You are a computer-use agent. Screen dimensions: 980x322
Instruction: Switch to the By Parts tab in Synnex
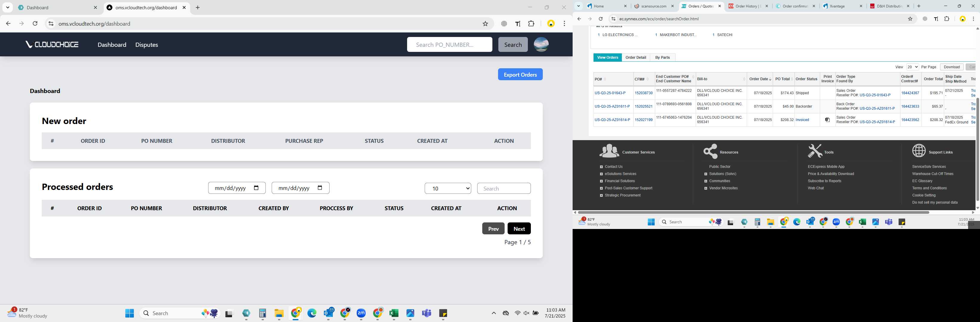pos(662,58)
